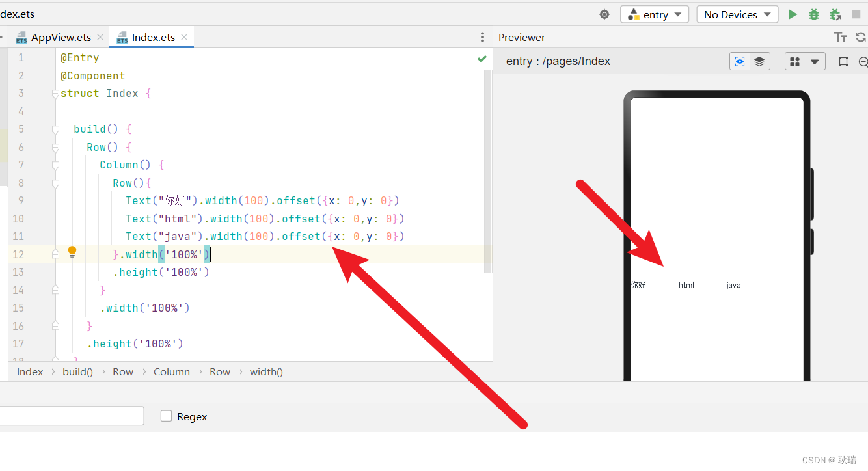Click the green inspection checkmark in editor
Screen dimensions: 868x471
coord(482,58)
